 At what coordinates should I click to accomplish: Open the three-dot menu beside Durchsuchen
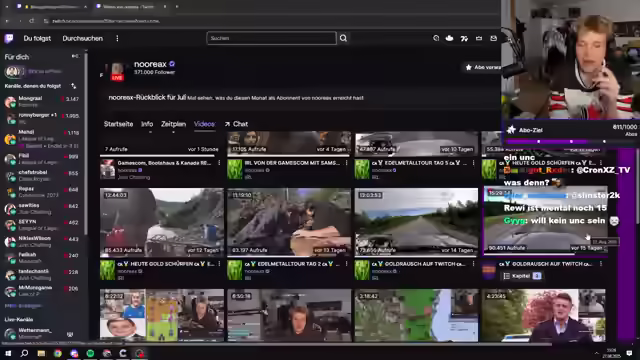[x=117, y=38]
